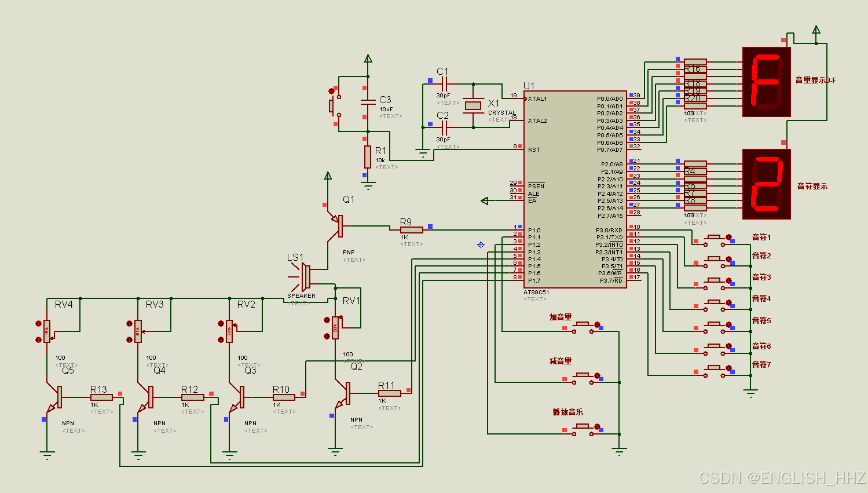Click the ground symbol under Q2
This screenshot has height=493, width=868.
335,451
